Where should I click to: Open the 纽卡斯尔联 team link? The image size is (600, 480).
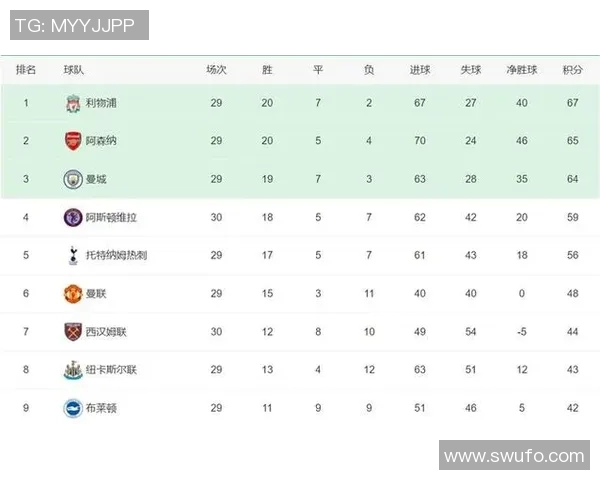[111, 369]
